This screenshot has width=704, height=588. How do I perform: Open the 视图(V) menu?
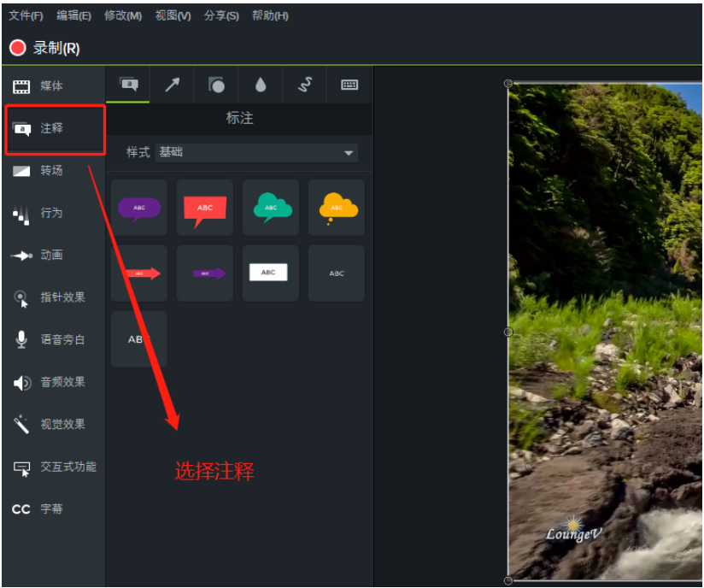(173, 15)
